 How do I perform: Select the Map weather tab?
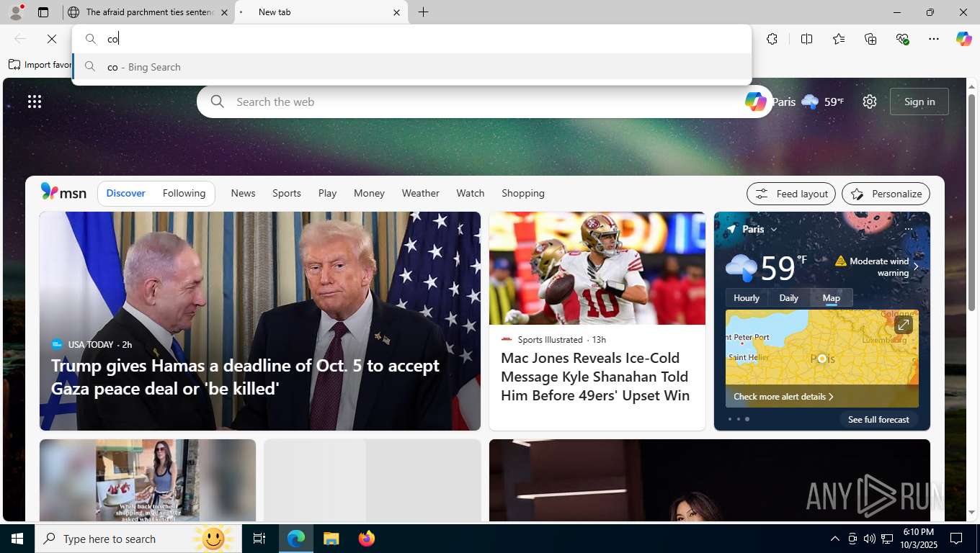point(831,297)
